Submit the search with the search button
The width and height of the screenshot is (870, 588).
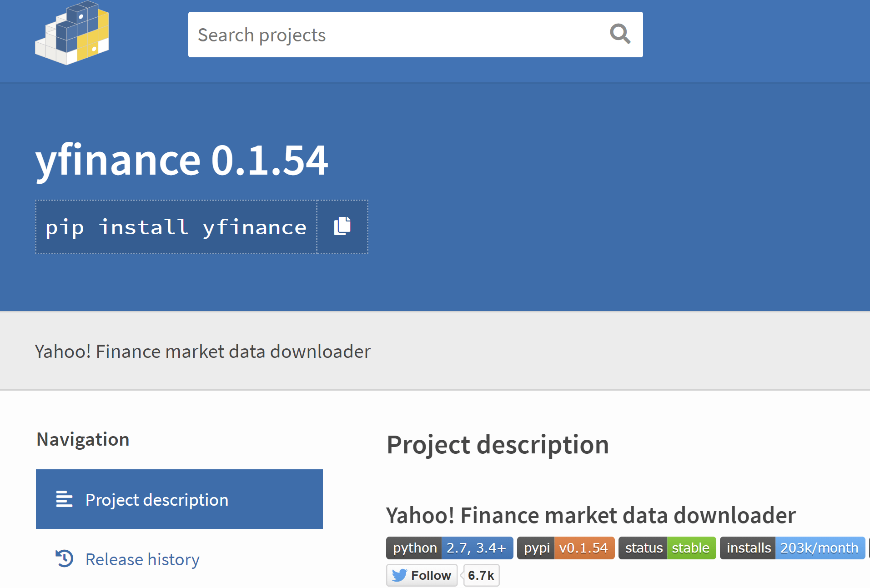[x=620, y=34]
